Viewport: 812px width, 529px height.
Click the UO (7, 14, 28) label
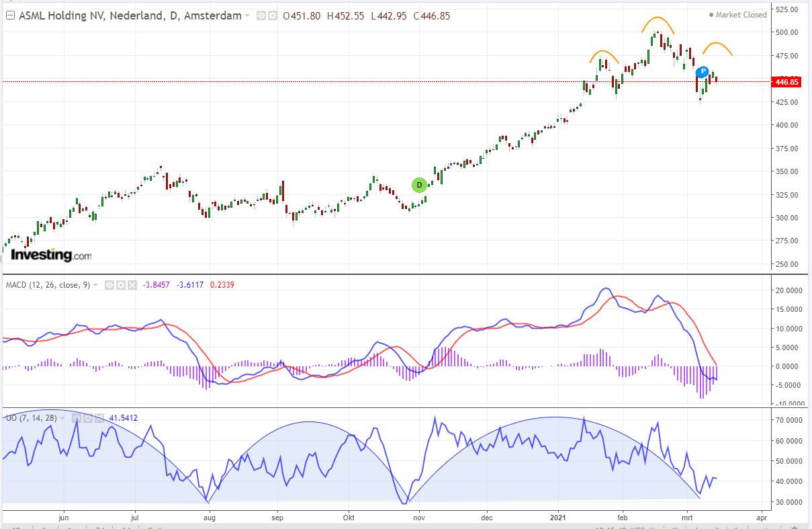coord(32,418)
